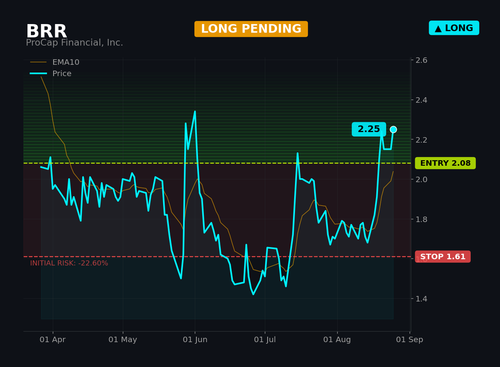The height and width of the screenshot is (367, 500).
Task: Click the 2.2 price axis label
Action: (421, 140)
